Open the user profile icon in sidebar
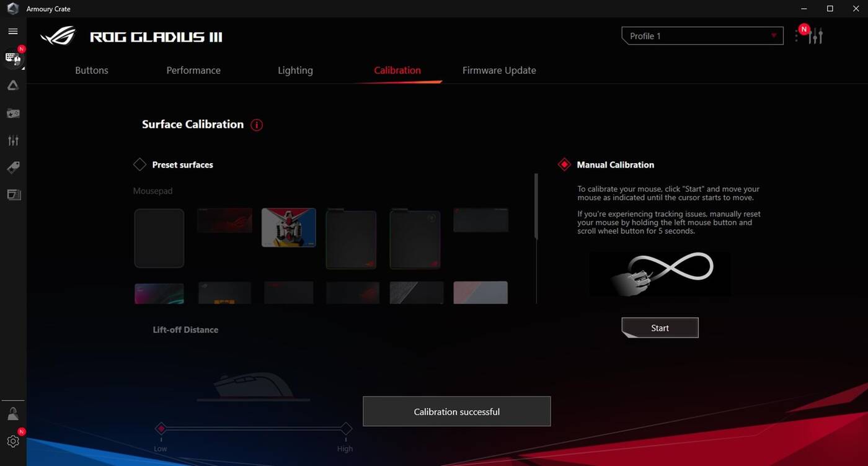The height and width of the screenshot is (466, 868). coord(13,414)
